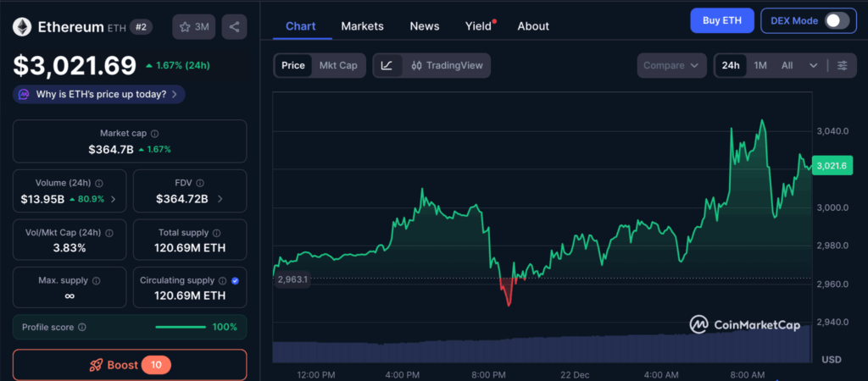Toggle the DEX Mode switch

(x=837, y=20)
